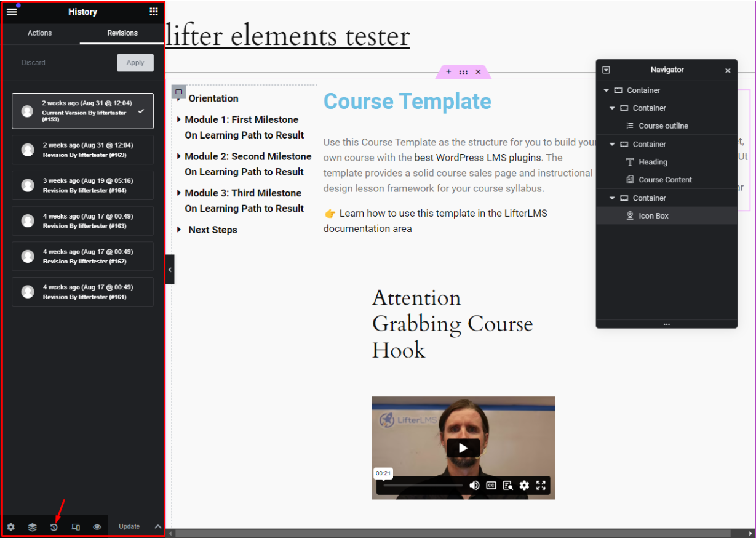
Task: Select Icon Box in Navigator tree
Action: (x=653, y=216)
